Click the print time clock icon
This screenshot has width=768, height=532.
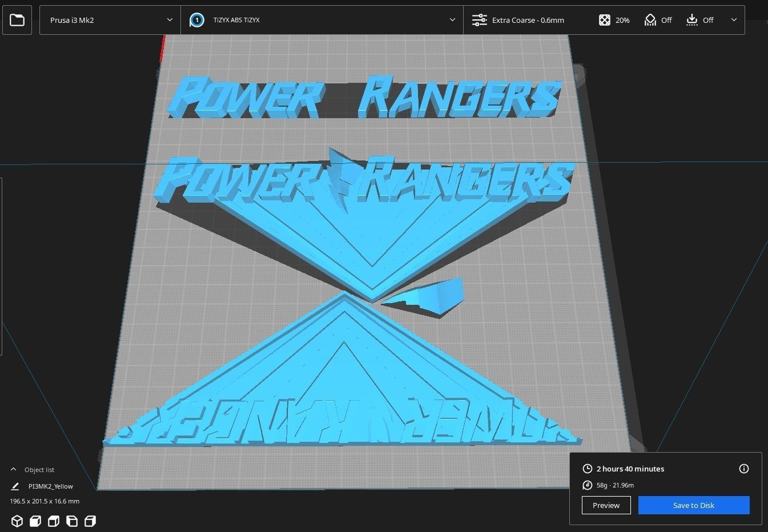(587, 469)
